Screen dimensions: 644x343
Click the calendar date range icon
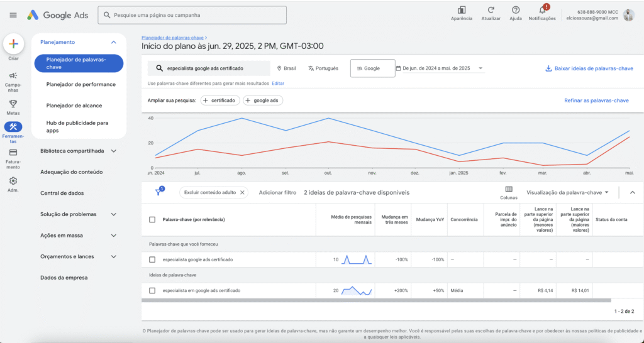(x=398, y=68)
